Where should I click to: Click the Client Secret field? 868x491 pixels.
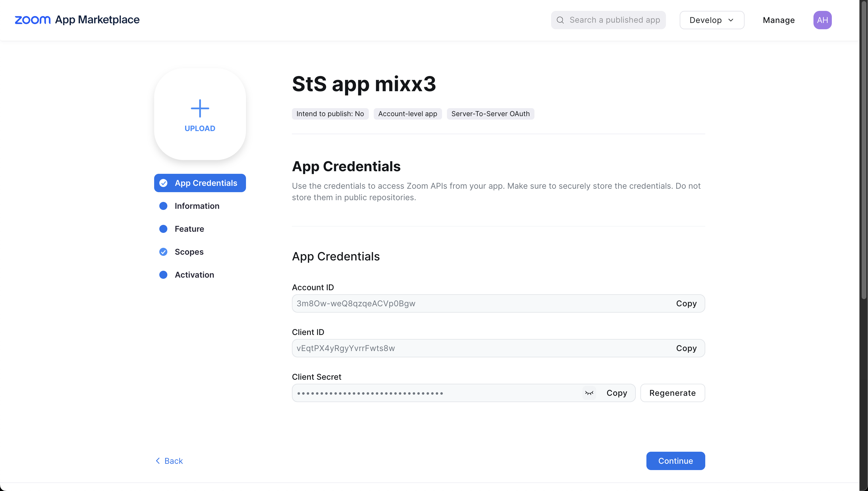click(x=463, y=393)
